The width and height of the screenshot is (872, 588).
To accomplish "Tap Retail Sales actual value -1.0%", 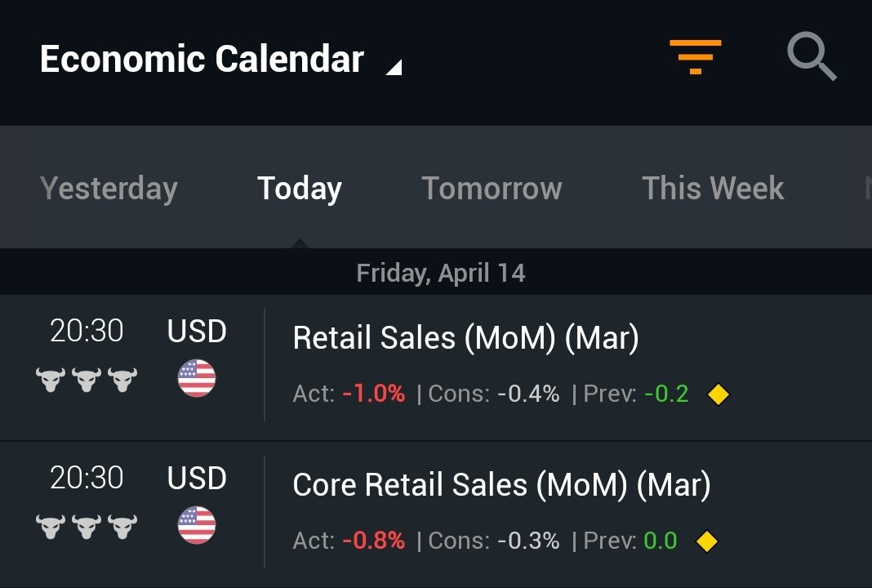I will tap(373, 394).
